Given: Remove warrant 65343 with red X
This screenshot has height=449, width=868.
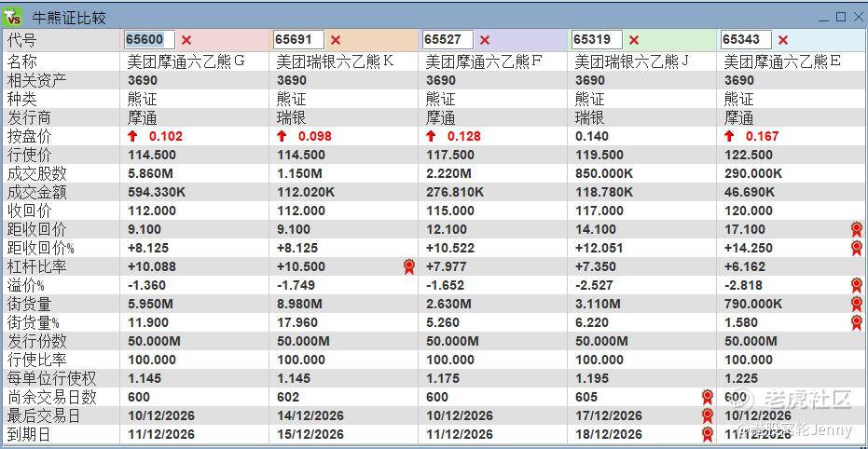Looking at the screenshot, I should pos(783,40).
